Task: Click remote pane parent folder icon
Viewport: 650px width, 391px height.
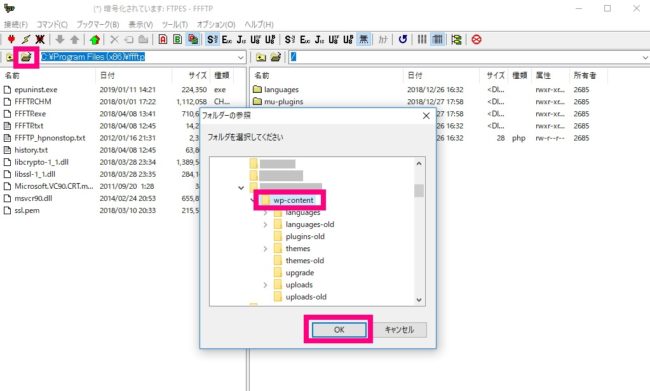Action: pos(261,57)
